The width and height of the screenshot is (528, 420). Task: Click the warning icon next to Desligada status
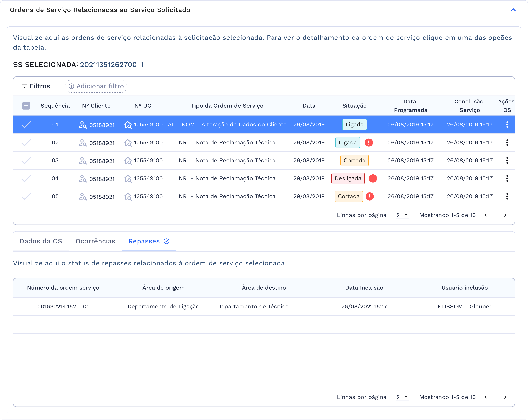(x=373, y=178)
